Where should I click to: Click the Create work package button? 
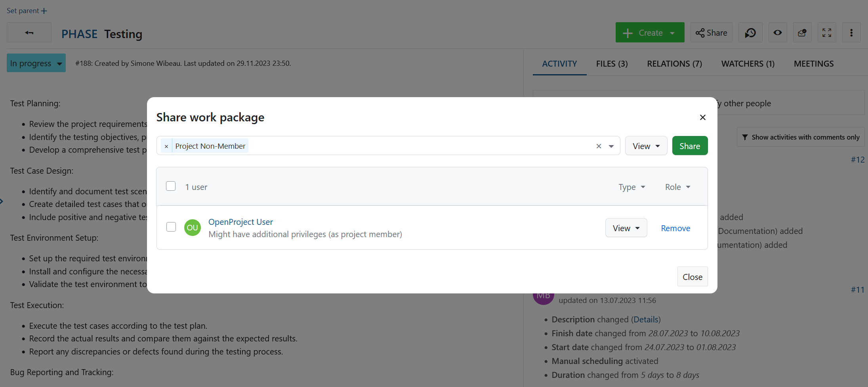coord(650,33)
